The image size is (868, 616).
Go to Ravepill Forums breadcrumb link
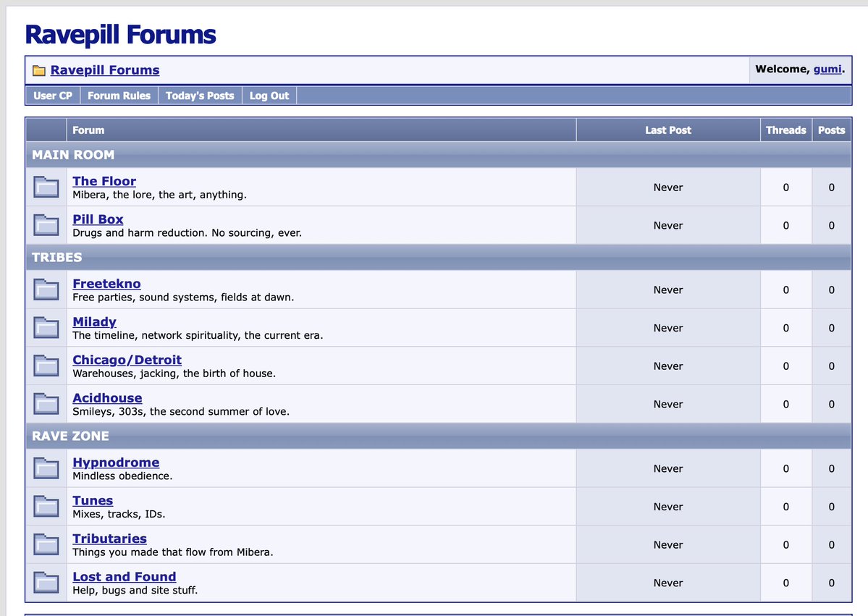(105, 70)
